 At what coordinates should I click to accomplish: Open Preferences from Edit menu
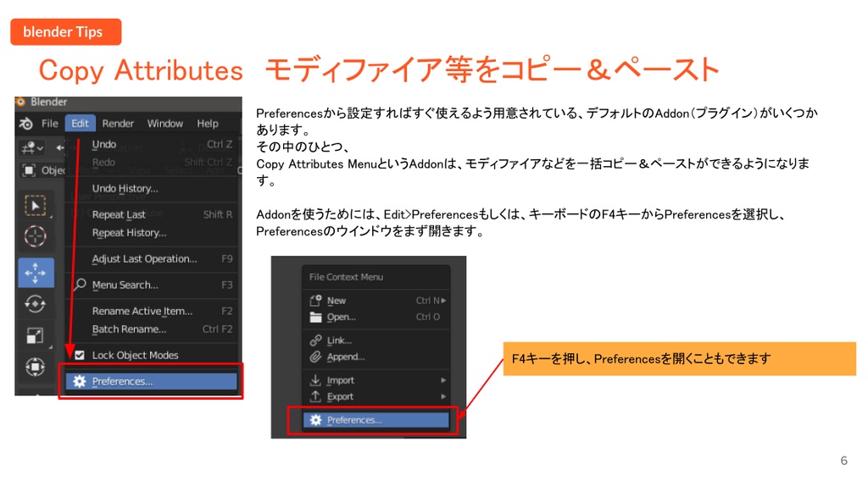[x=151, y=381]
